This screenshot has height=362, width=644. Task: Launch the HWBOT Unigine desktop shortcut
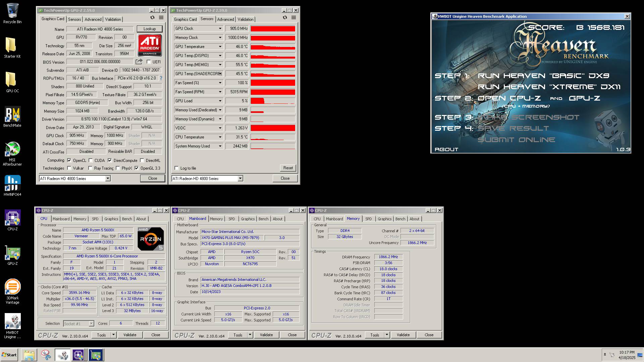(x=12, y=326)
